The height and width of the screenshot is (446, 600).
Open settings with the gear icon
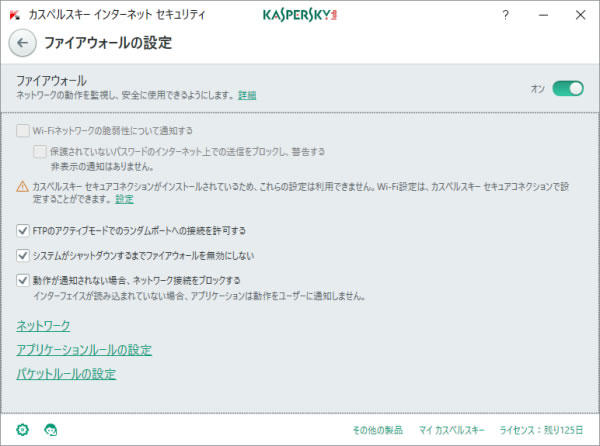[x=22, y=430]
